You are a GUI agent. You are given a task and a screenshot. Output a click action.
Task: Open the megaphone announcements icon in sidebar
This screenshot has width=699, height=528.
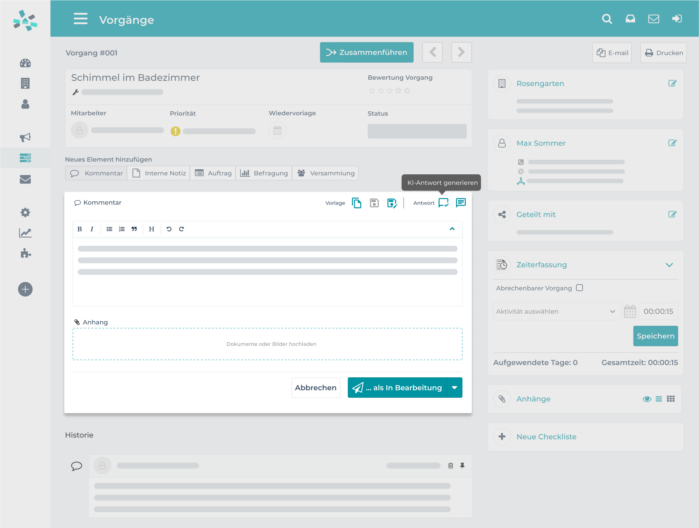25,137
